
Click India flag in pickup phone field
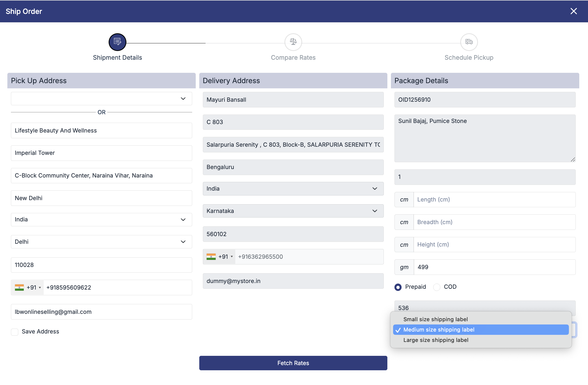point(19,288)
